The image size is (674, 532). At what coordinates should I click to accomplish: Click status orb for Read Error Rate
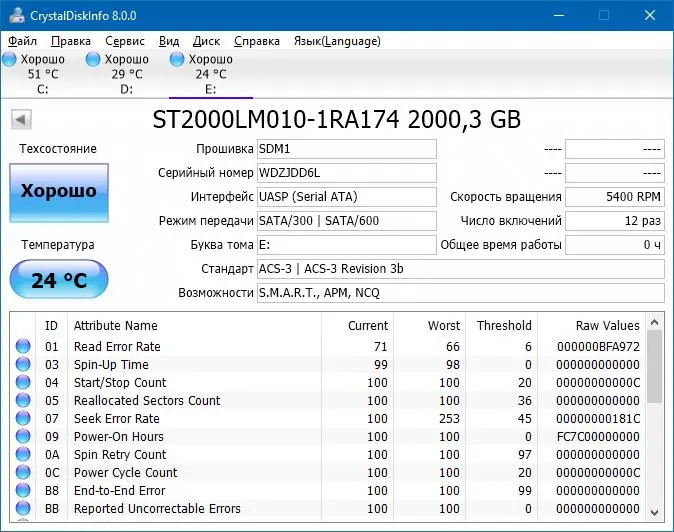[x=23, y=346]
